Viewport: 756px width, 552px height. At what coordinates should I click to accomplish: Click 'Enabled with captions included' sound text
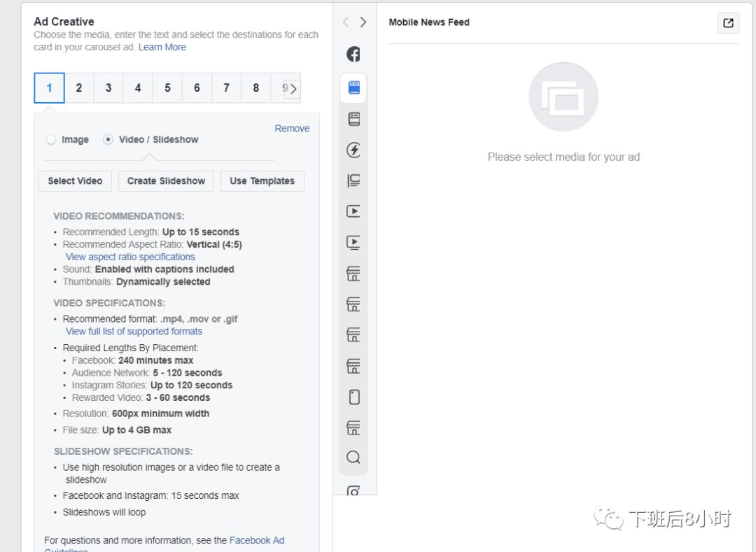coord(164,269)
